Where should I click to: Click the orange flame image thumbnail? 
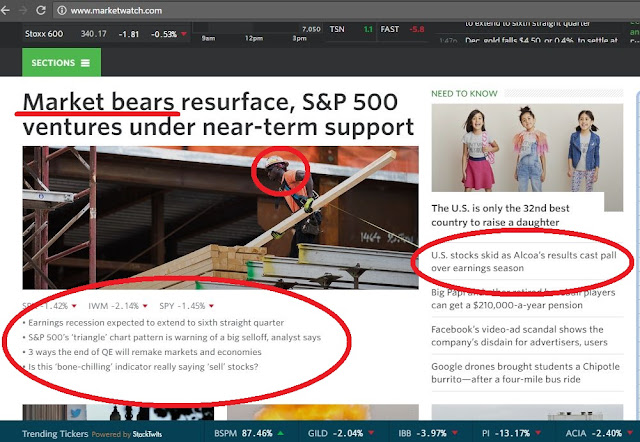[323, 412]
